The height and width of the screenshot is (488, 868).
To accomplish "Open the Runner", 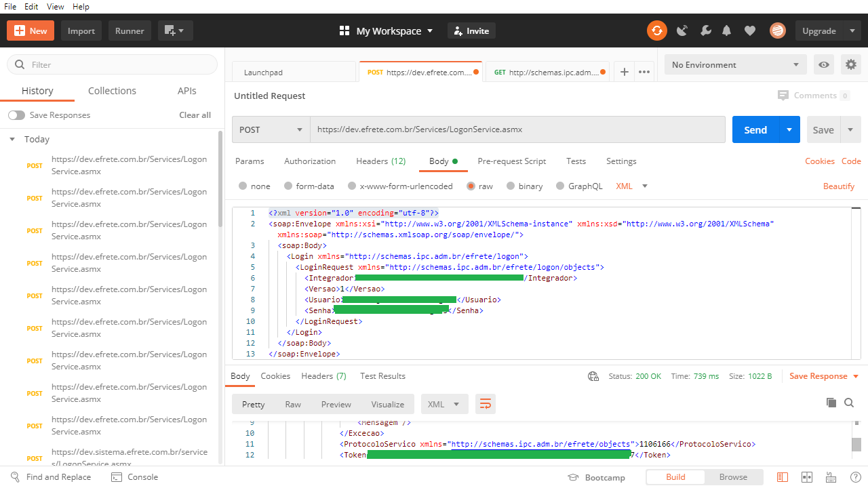I will click(130, 30).
